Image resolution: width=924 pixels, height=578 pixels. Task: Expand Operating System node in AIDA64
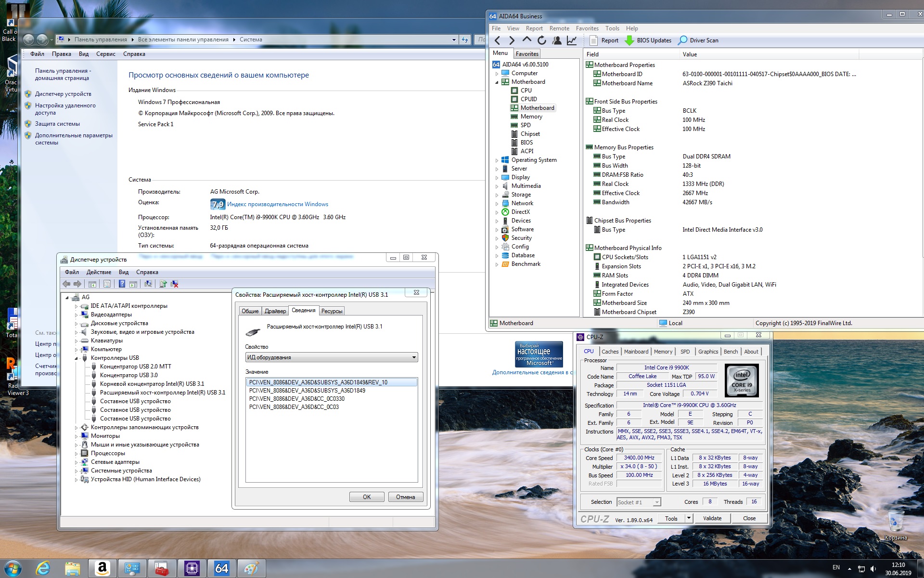pyautogui.click(x=497, y=160)
